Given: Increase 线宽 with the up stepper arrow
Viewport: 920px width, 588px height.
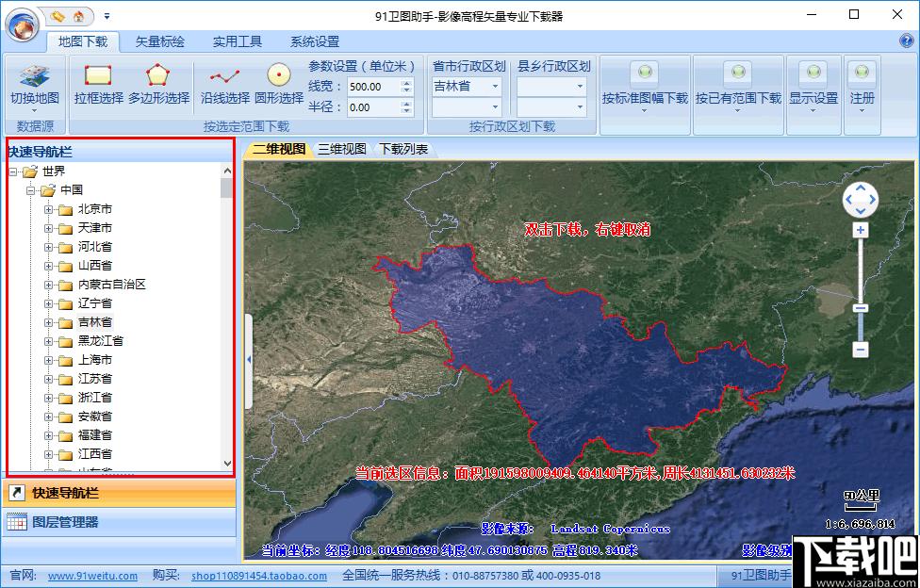Looking at the screenshot, I should (406, 83).
